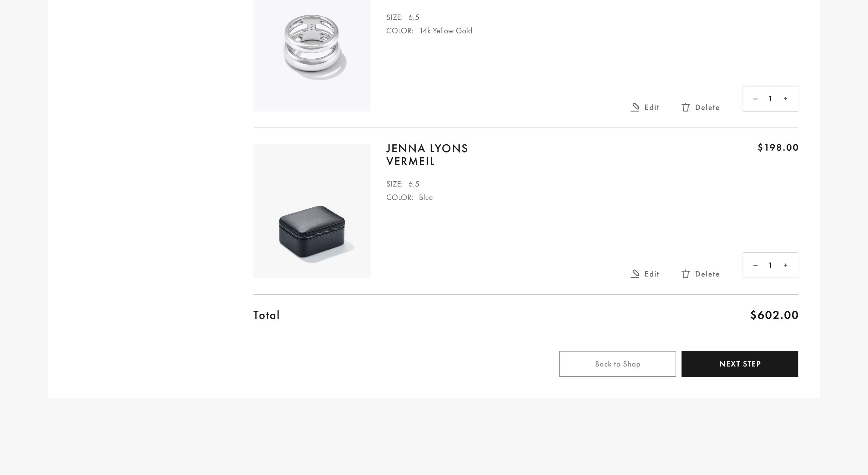Open the silver double-band ring thumbnail
Viewport: 868px width, 475px height.
tap(312, 51)
